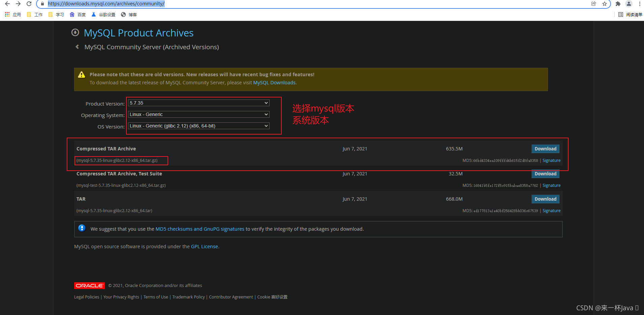The width and height of the screenshot is (644, 315).
Task: Download the TAR package 668.0M
Action: pyautogui.click(x=545, y=199)
